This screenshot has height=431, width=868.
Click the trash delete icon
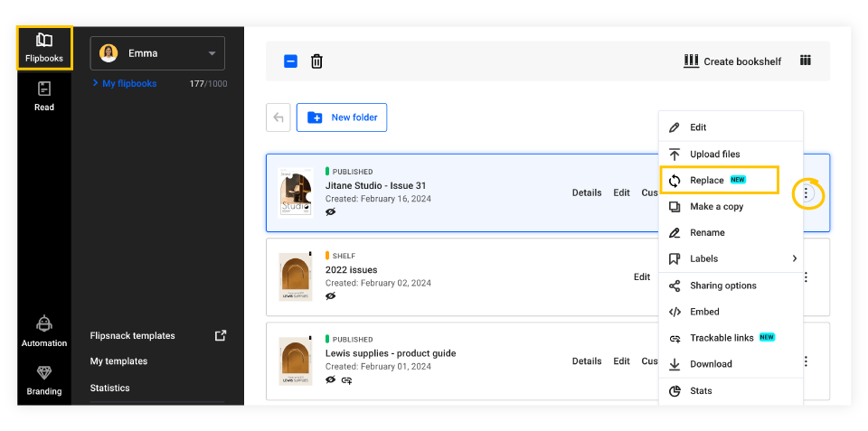click(x=316, y=61)
